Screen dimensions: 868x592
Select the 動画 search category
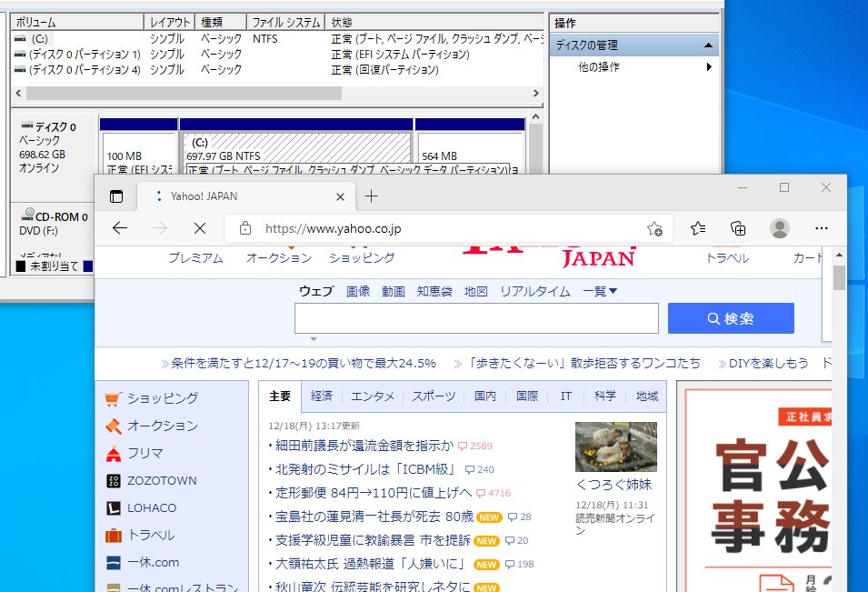click(394, 291)
